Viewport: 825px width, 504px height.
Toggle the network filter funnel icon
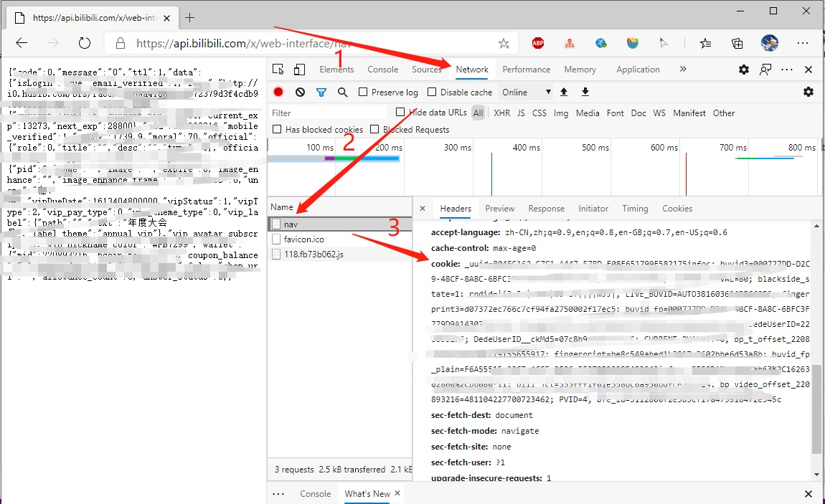(321, 92)
